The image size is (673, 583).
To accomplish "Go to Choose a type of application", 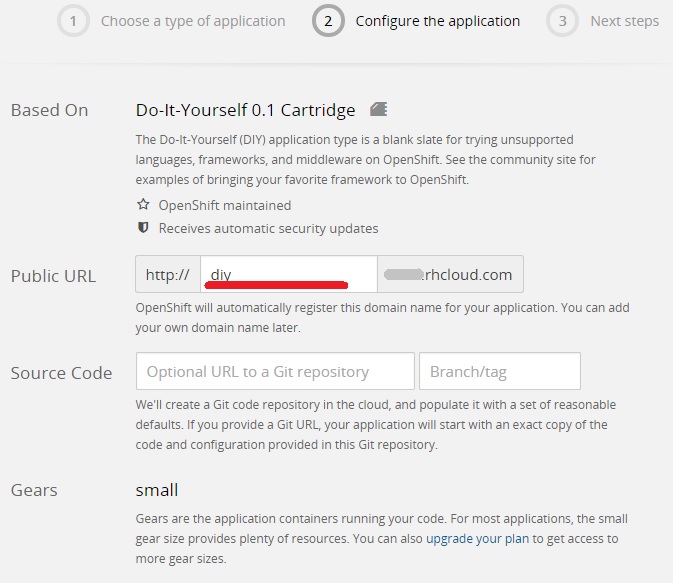I will (x=193, y=21).
